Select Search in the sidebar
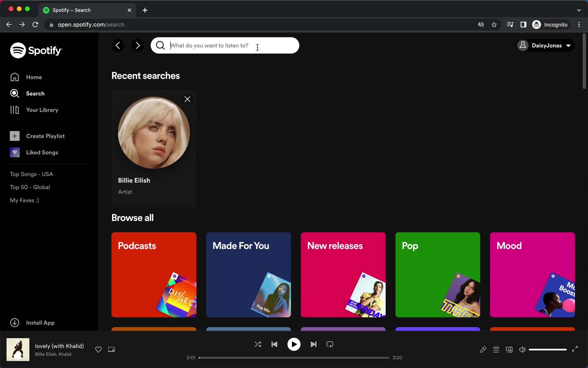The height and width of the screenshot is (368, 588). [x=27, y=93]
